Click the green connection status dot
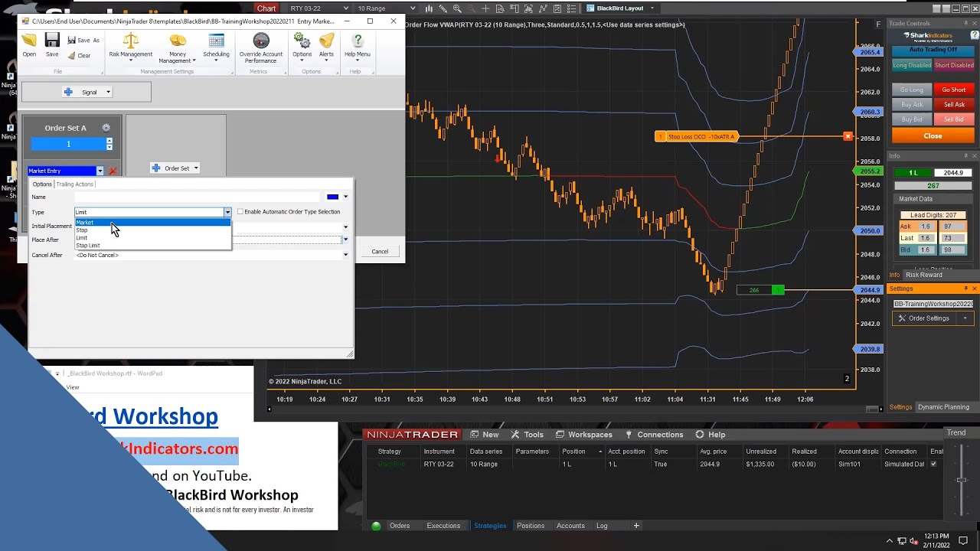Viewport: 980px width, 551px height. tap(376, 526)
